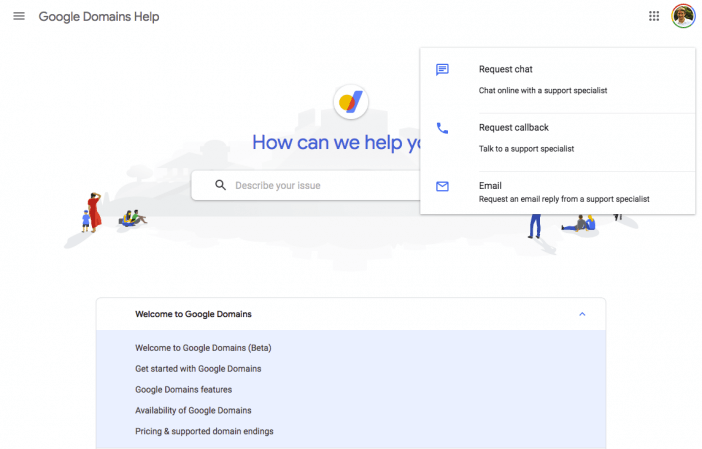Click the search magnifier icon
Screen dimensions: 702x449
point(220,185)
